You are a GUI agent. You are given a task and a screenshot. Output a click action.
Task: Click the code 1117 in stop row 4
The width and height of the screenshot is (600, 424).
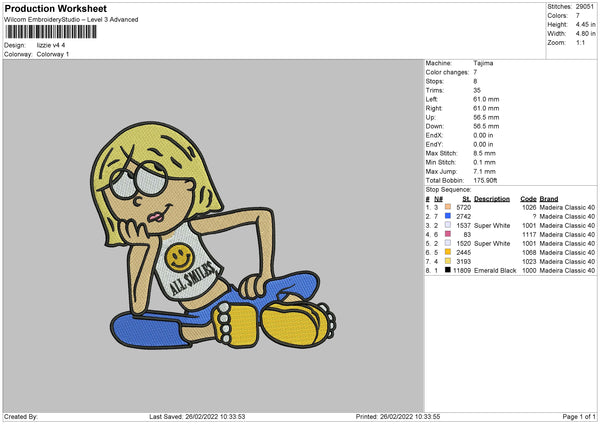tap(529, 235)
